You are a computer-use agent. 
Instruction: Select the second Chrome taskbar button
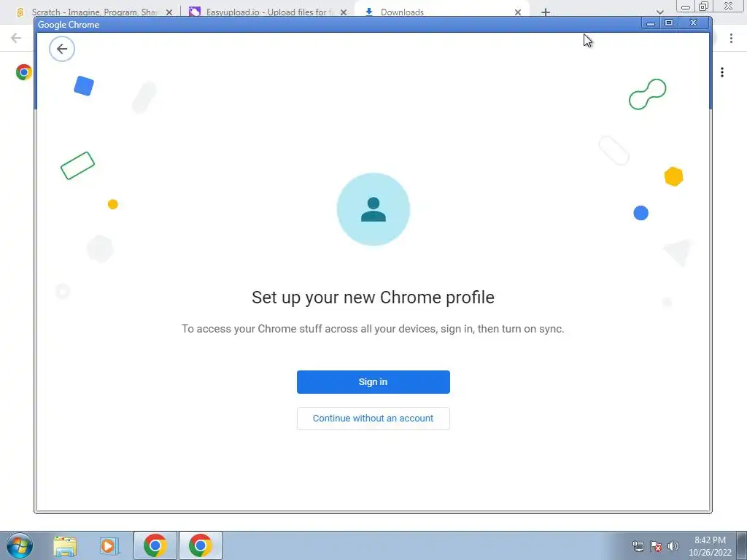[201, 545]
